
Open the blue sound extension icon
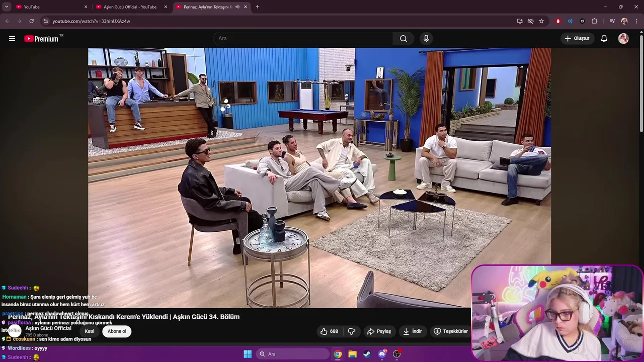(570, 21)
